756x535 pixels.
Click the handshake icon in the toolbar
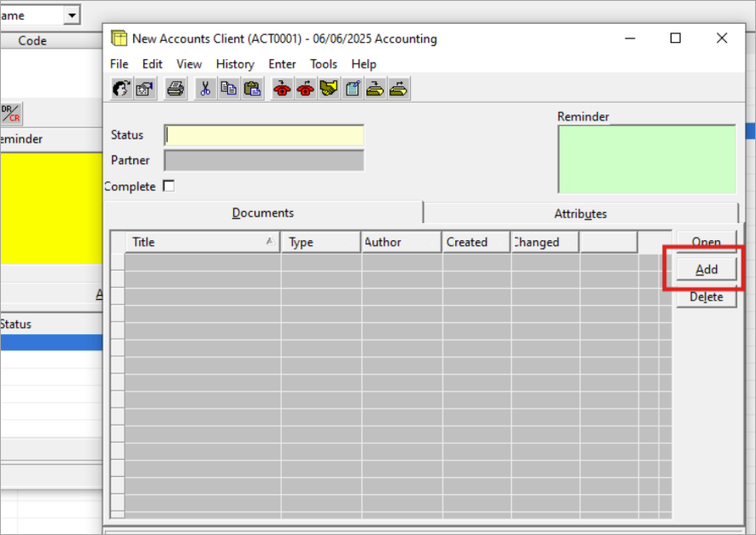[329, 89]
